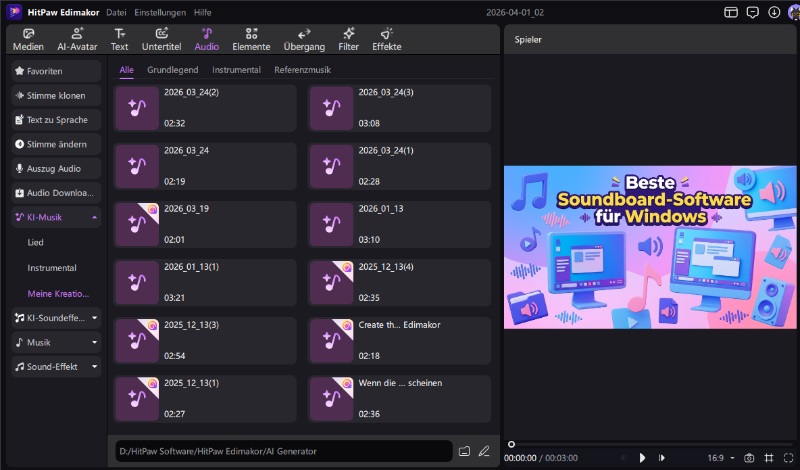The height and width of the screenshot is (470, 800).
Task: Click the player progress bar handle
Action: tap(511, 444)
